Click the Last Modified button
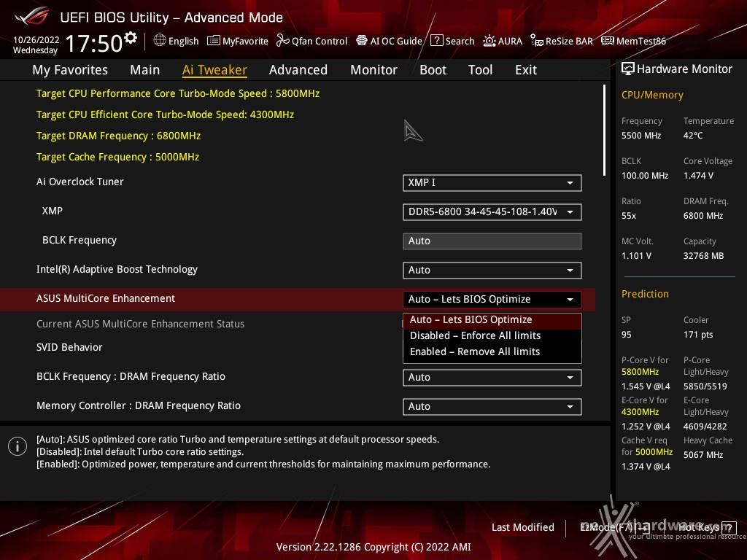Image resolution: width=747 pixels, height=560 pixels. pyautogui.click(x=522, y=528)
